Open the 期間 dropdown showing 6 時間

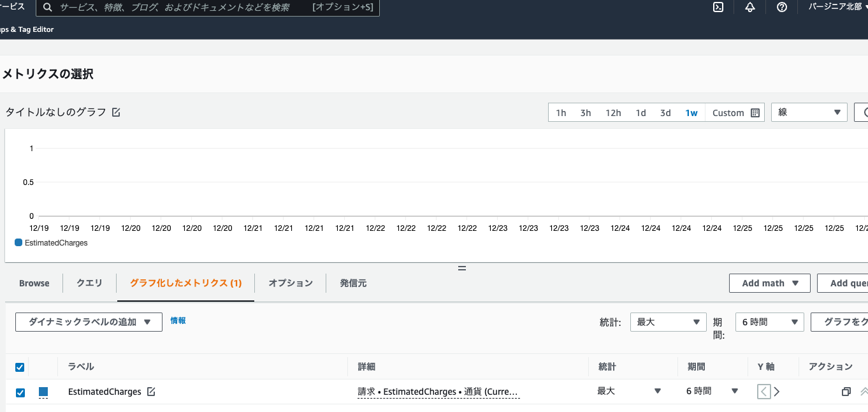pyautogui.click(x=769, y=322)
